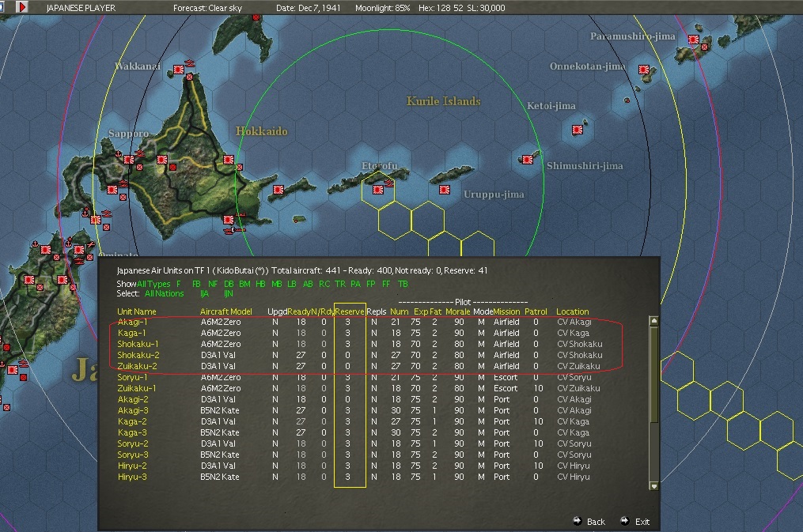Select the Wakkanai base flag on the map

point(179,69)
